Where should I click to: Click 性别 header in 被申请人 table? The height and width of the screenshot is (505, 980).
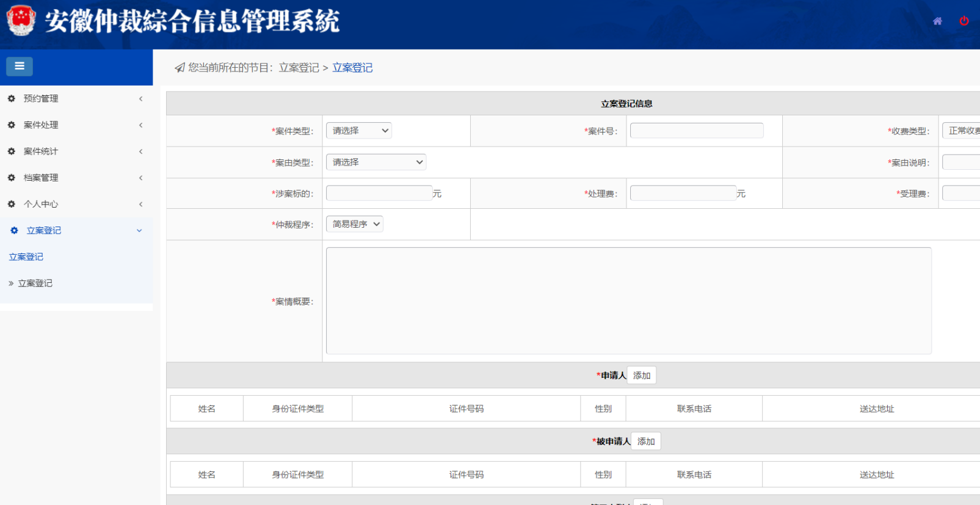603,474
